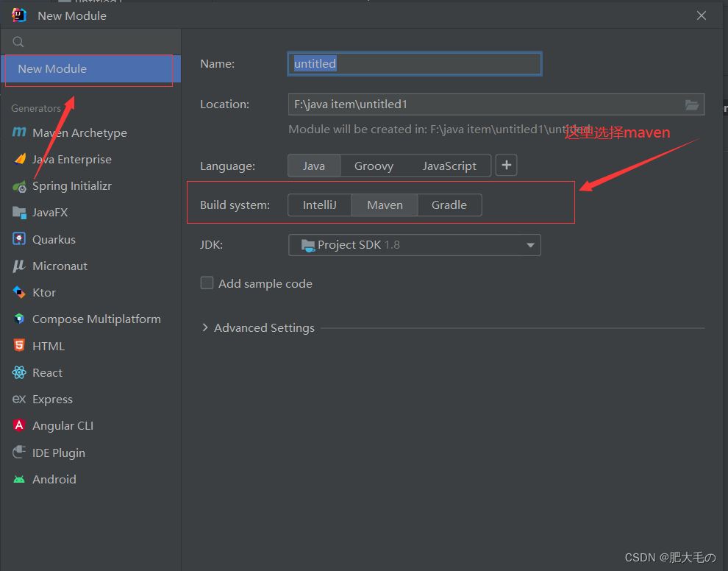Open the JDK Project SDK dropdown
728x571 pixels.
[415, 245]
